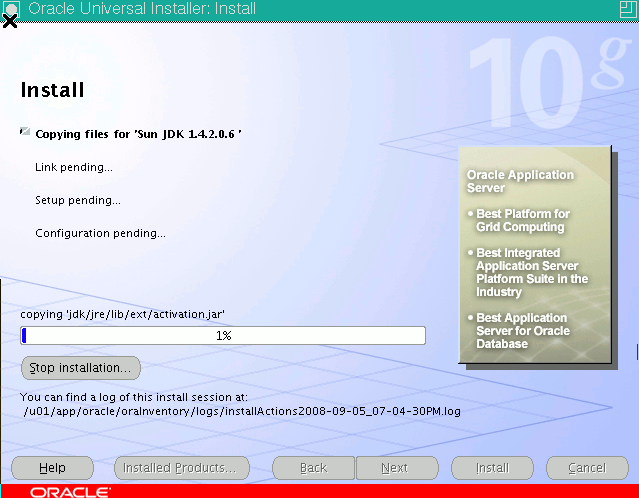Cancel the Oracle installer
The height and width of the screenshot is (498, 639).
coord(587,468)
